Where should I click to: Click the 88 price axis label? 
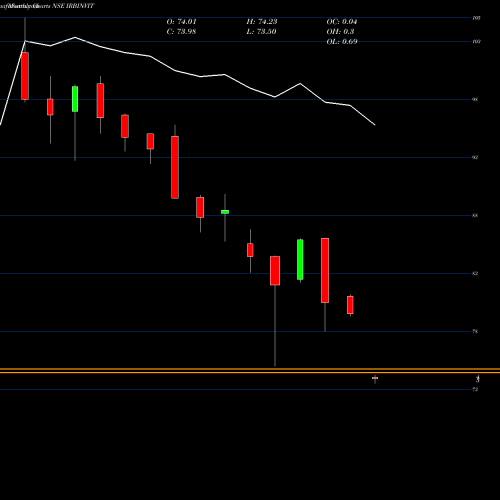[475, 215]
